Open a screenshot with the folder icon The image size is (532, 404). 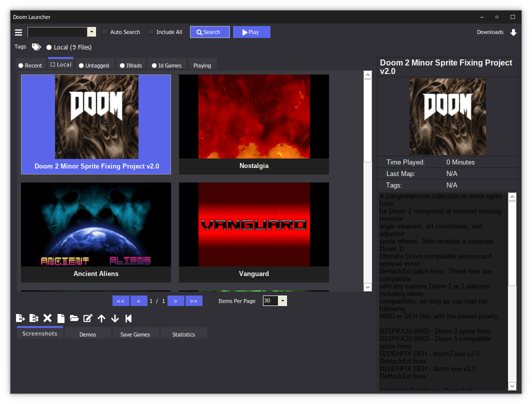(73, 318)
